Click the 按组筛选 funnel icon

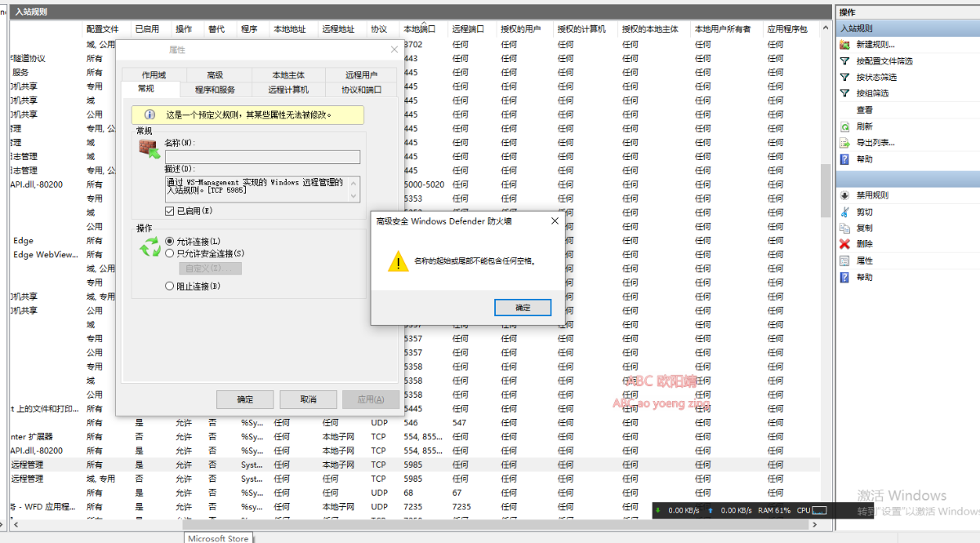point(844,94)
